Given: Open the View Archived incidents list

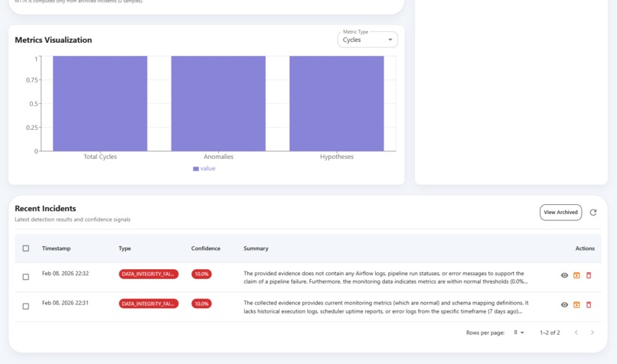Looking at the screenshot, I should [560, 213].
